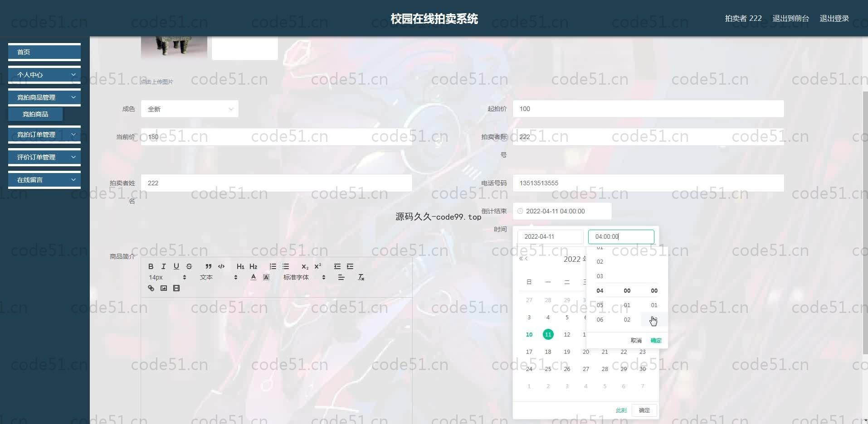The width and height of the screenshot is (868, 424).
Task: Click the 拍卖者账号 account field
Action: click(648, 137)
